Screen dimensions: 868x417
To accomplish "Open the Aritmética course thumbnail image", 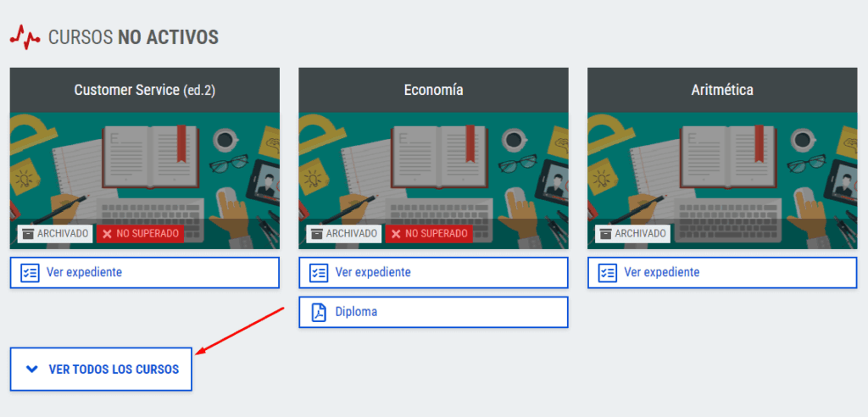I will coord(722,181).
